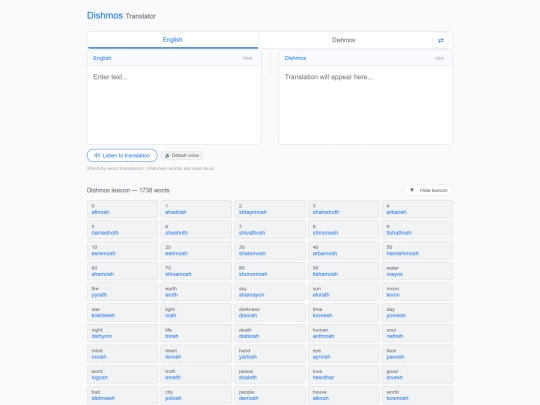Collapse lexicon with Hide lexicon button
This screenshot has width=540, height=405.
[x=428, y=190]
